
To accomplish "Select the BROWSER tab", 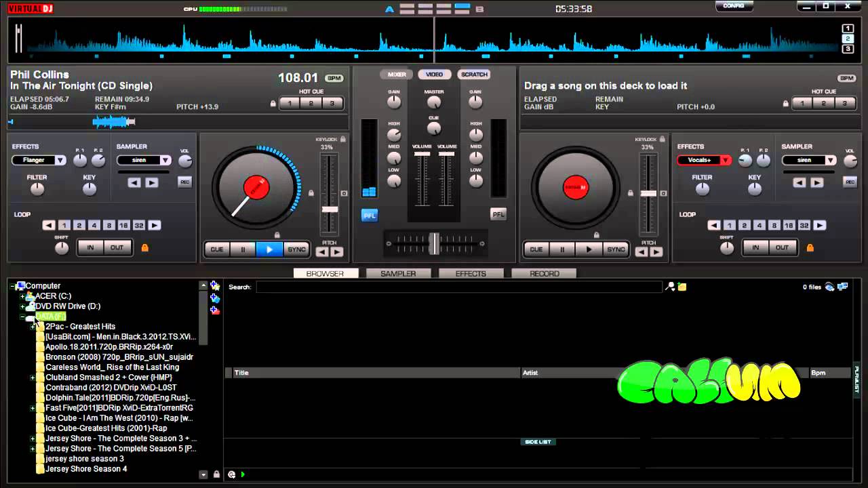I will click(325, 274).
